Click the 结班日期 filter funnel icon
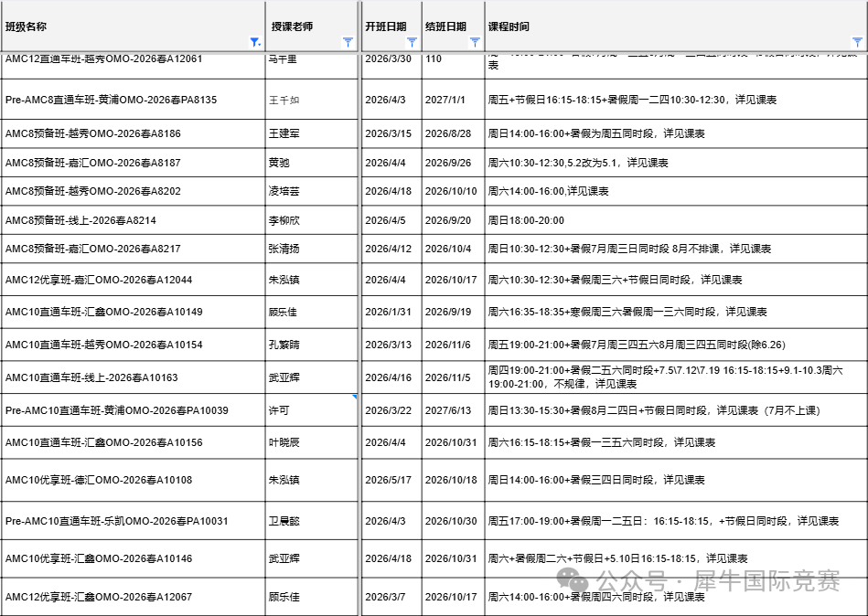 tap(475, 42)
